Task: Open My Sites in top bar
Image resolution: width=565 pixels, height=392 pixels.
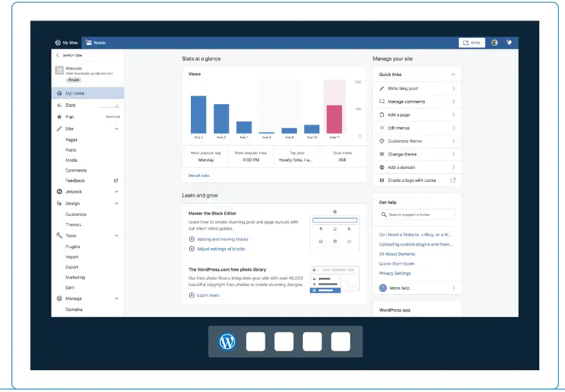Action: click(x=66, y=42)
